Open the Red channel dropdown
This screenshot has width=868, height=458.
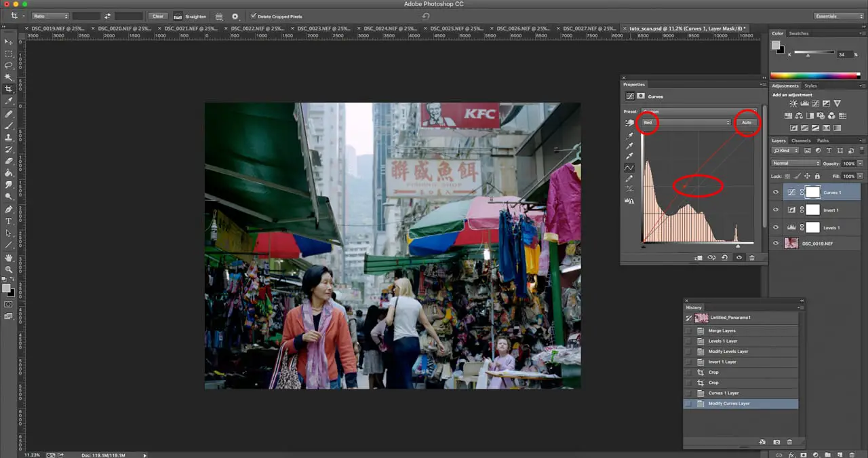click(x=686, y=123)
